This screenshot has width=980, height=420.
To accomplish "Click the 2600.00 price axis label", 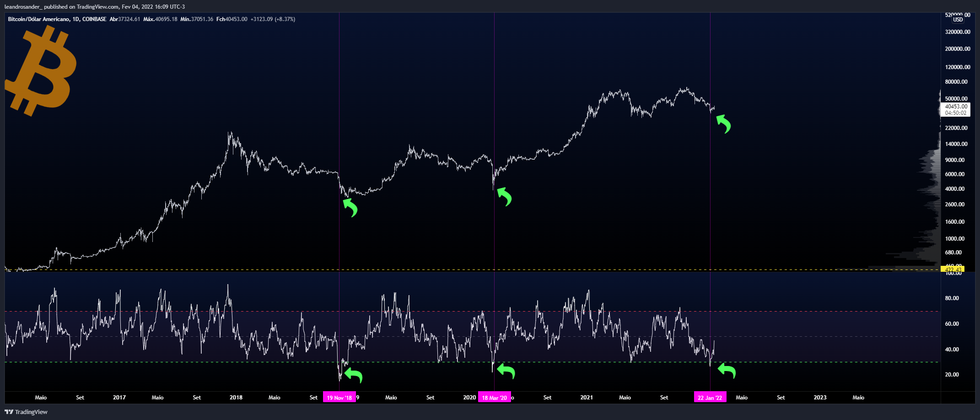I will 955,205.
